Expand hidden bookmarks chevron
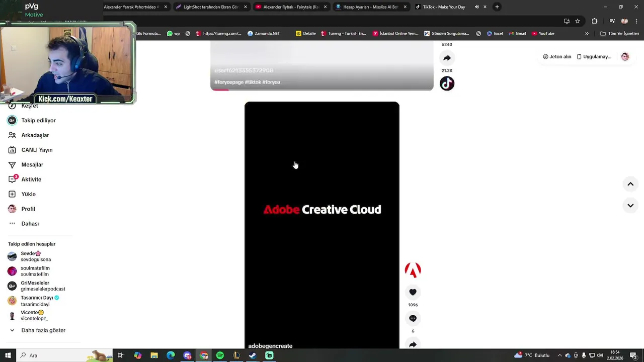 click(x=587, y=34)
